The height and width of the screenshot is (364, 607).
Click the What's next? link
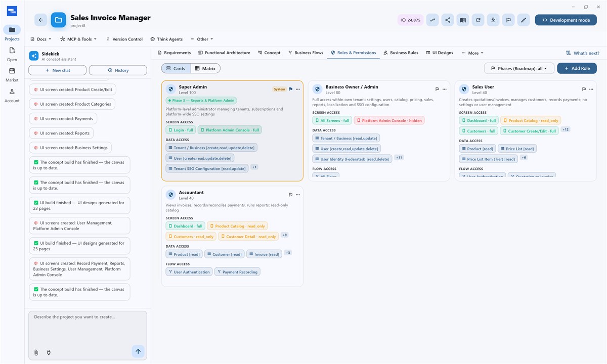tap(583, 53)
